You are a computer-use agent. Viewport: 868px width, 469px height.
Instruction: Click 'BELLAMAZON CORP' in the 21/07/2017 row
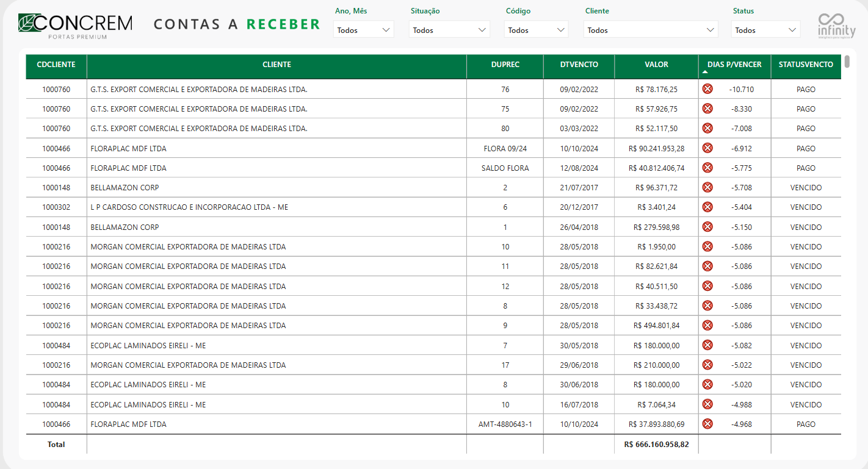click(x=125, y=187)
